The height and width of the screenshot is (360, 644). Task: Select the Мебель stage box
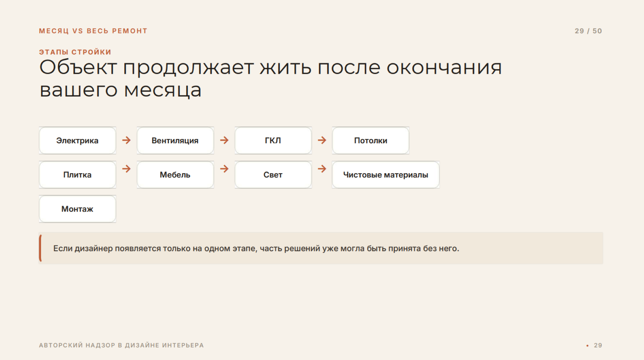point(175,175)
